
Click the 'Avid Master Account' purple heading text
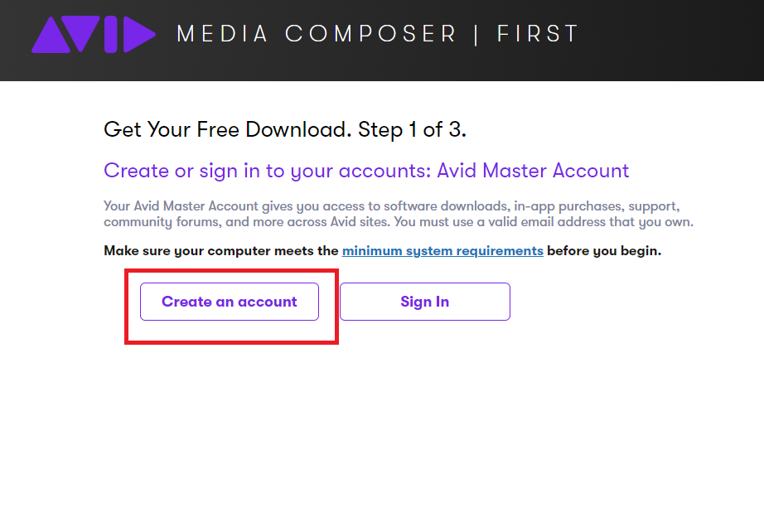click(x=533, y=171)
